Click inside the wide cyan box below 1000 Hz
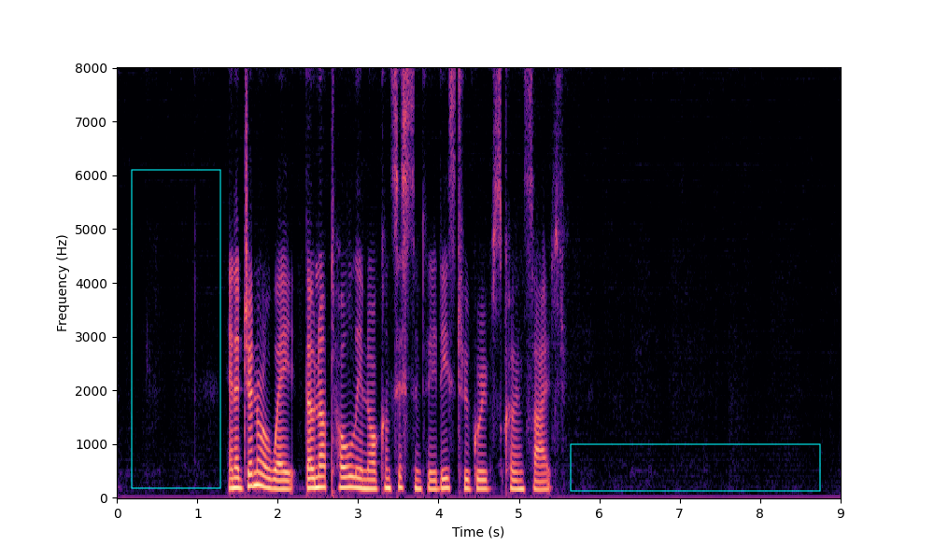The height and width of the screenshot is (560, 934). [695, 468]
